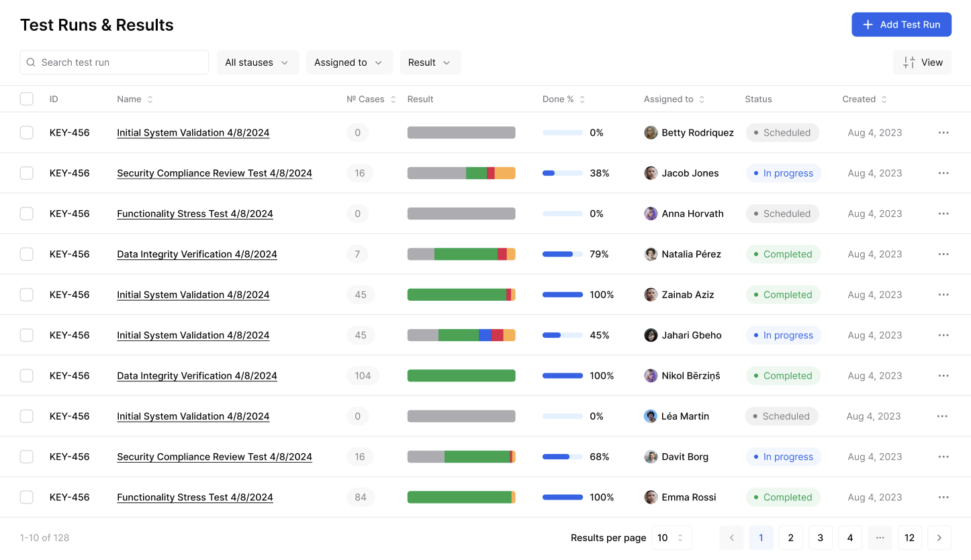The width and height of the screenshot is (971, 560).
Task: Click Jacob Jones avatar picture
Action: click(x=651, y=173)
